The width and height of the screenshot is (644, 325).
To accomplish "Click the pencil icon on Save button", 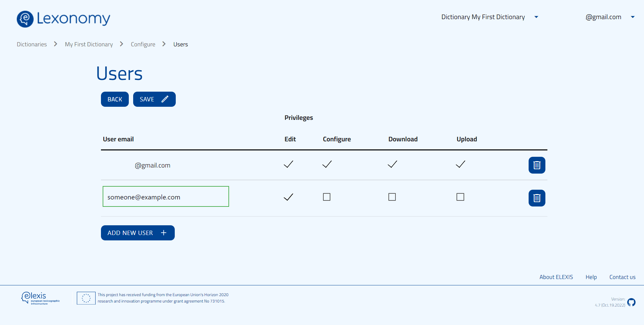I will coord(165,99).
